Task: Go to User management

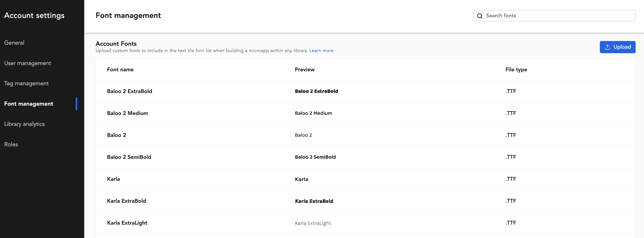Action: coord(27,63)
